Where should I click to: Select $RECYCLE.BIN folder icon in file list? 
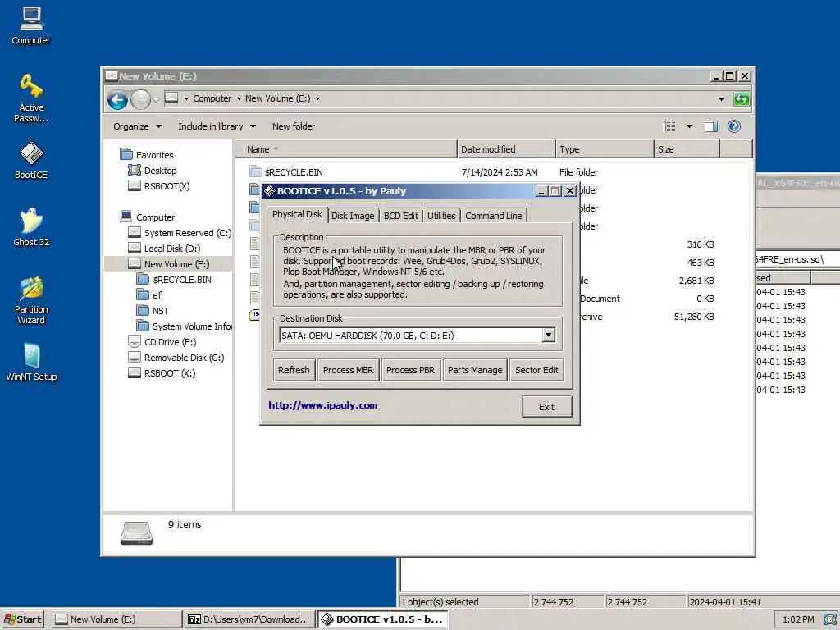click(x=256, y=171)
